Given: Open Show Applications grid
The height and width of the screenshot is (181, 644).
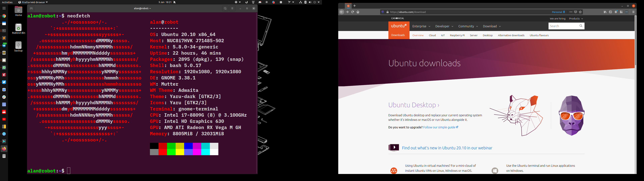Looking at the screenshot, I should tap(4, 9).
